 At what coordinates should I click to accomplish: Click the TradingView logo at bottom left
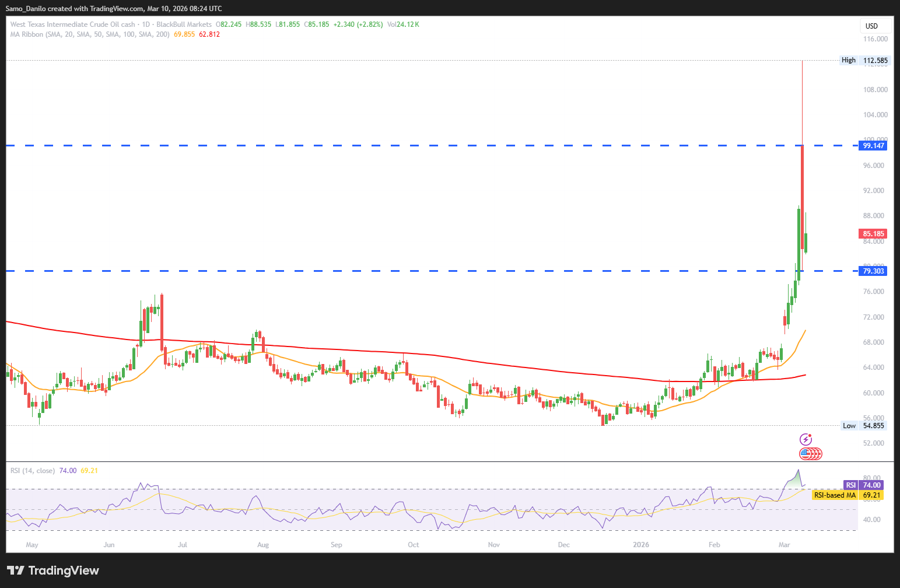53,570
